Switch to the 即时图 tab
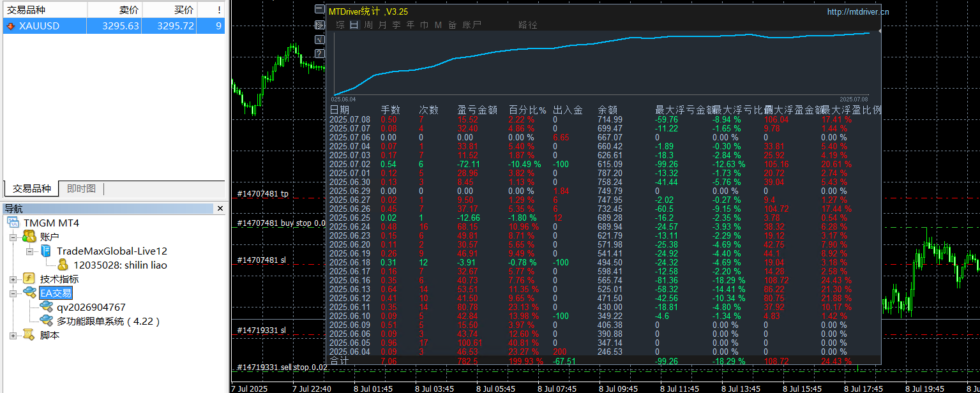The height and width of the screenshot is (393, 980). [x=81, y=188]
